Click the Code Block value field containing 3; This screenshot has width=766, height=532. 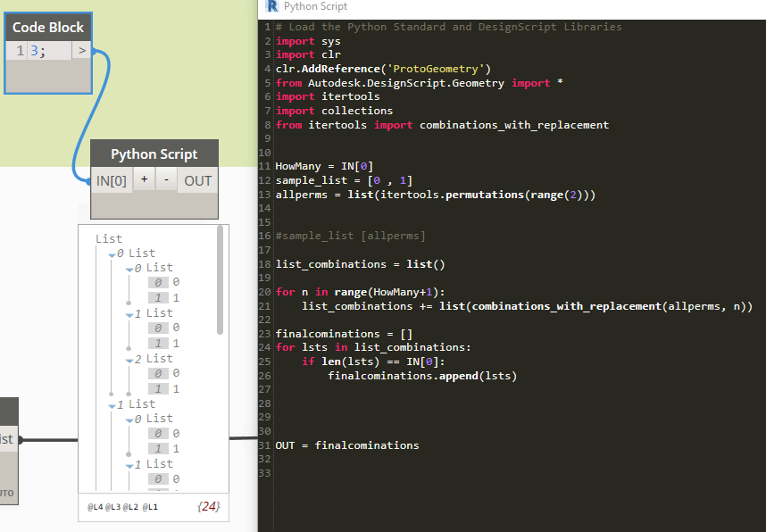tap(50, 51)
